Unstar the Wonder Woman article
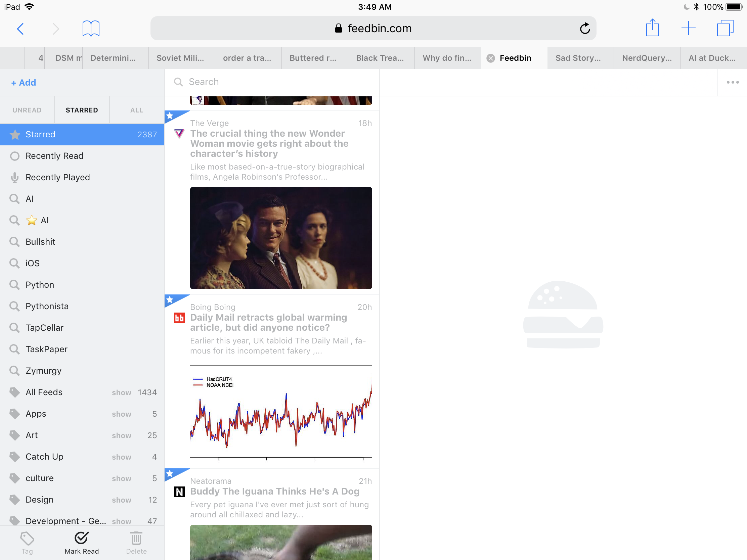 coord(171,116)
